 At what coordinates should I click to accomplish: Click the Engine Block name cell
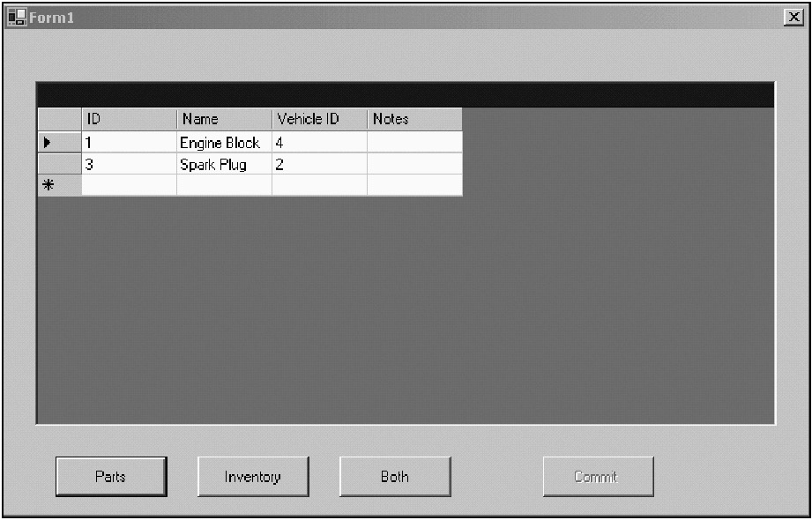[x=224, y=142]
